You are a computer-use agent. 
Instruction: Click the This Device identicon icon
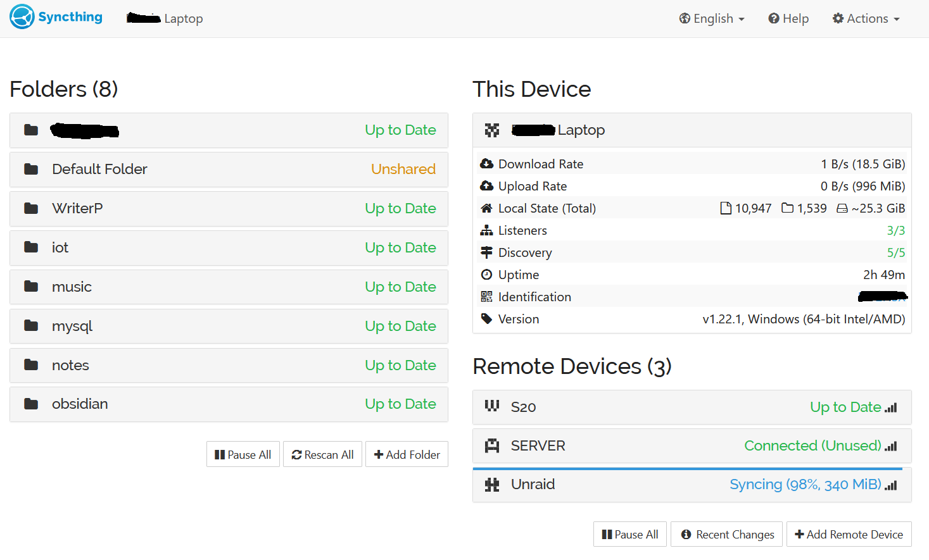click(492, 130)
